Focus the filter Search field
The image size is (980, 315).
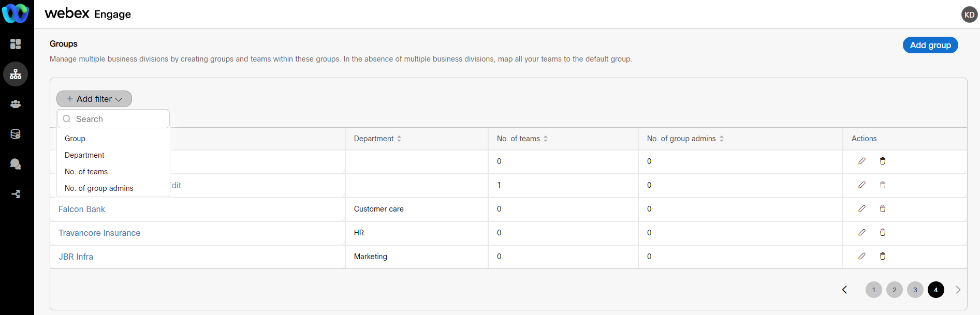point(119,119)
